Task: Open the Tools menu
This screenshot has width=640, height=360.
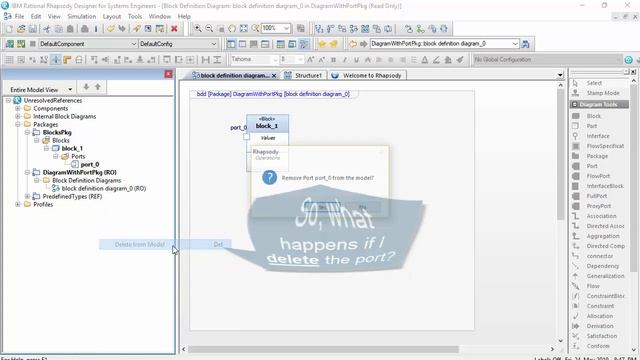Action: (x=135, y=17)
